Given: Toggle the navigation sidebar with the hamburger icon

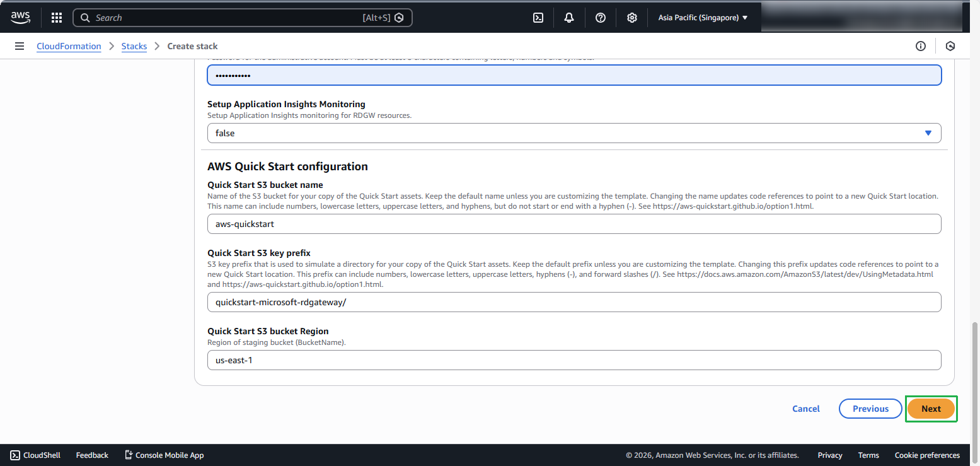Looking at the screenshot, I should [20, 45].
